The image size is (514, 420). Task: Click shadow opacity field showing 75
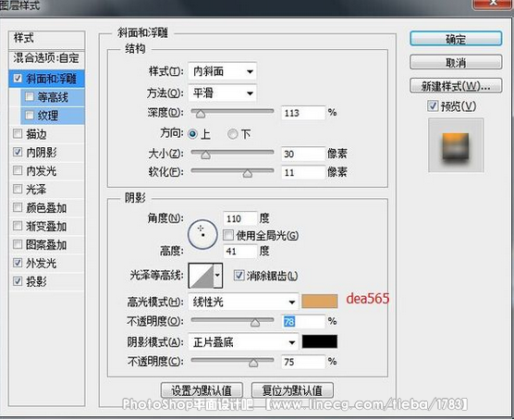pos(303,362)
